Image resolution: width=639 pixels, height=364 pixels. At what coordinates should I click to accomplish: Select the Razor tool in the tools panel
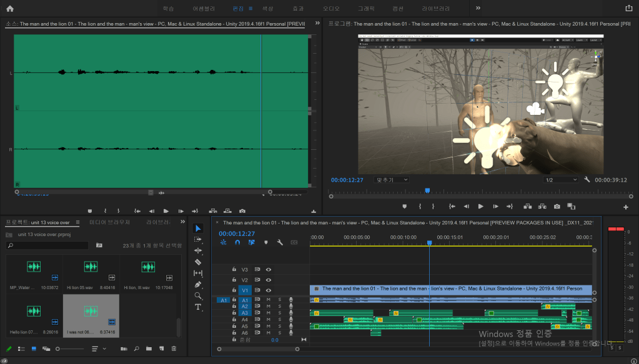click(198, 262)
